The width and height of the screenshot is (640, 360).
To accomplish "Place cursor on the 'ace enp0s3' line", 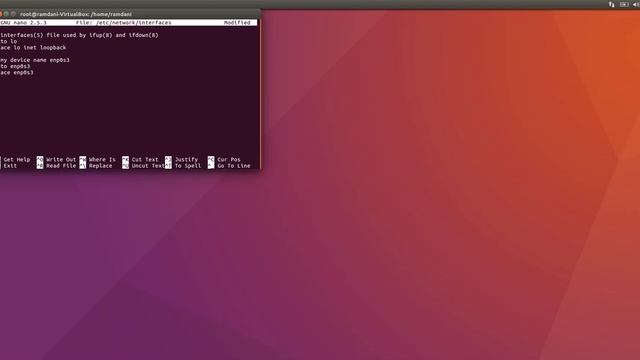I will click(17, 72).
